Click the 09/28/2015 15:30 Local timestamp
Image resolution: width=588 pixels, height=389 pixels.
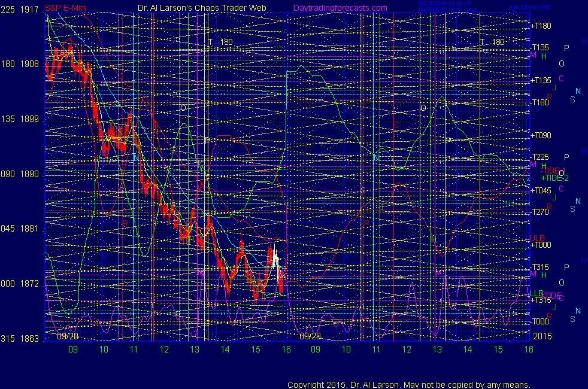448,10
